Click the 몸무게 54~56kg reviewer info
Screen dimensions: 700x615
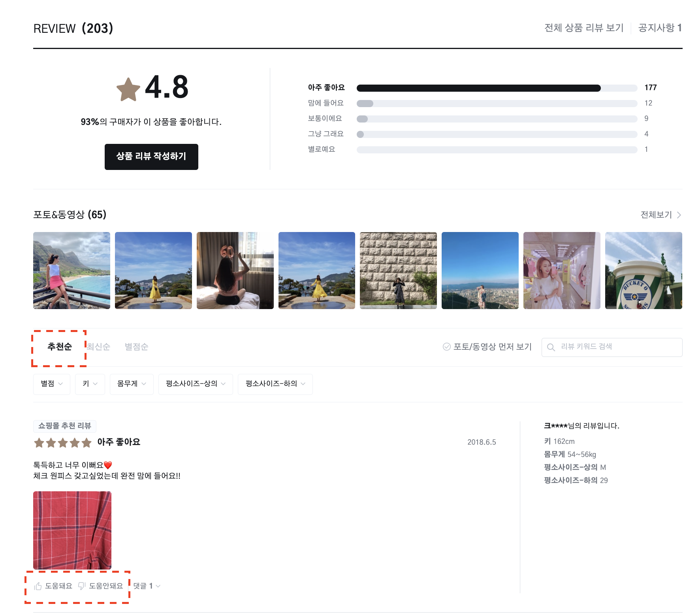point(570,455)
